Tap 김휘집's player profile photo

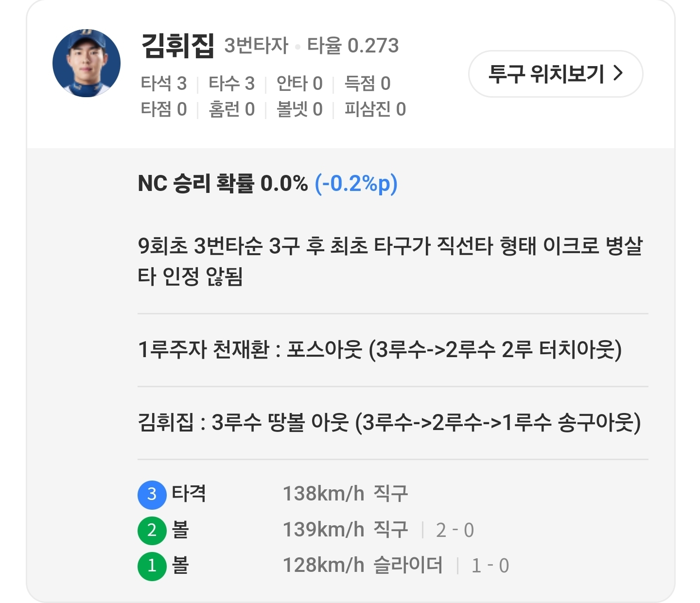(87, 63)
